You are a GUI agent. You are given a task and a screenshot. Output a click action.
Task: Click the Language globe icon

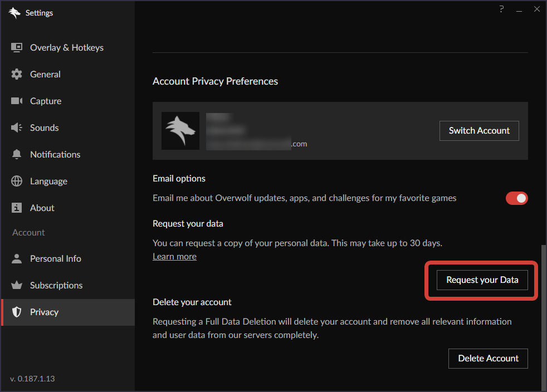pyautogui.click(x=16, y=181)
